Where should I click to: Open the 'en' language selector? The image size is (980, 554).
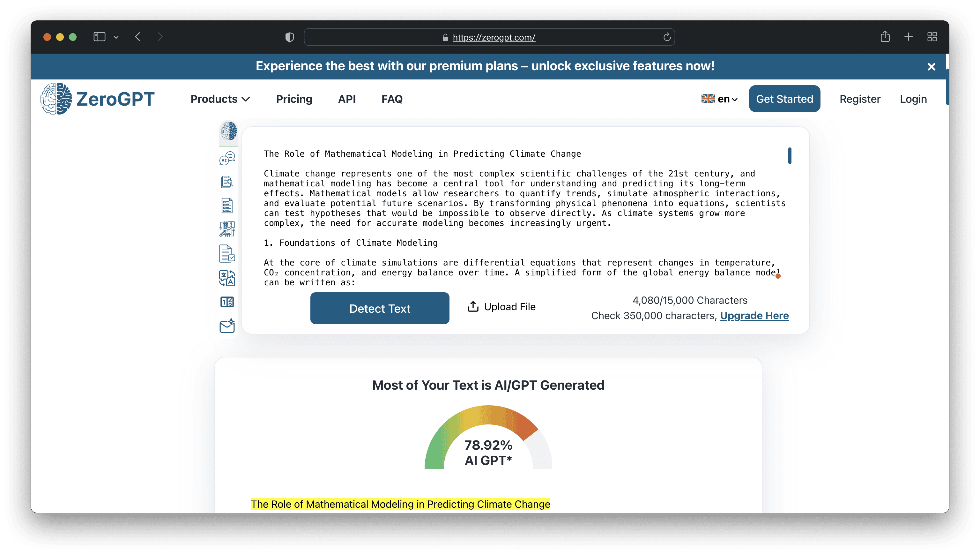pyautogui.click(x=719, y=99)
